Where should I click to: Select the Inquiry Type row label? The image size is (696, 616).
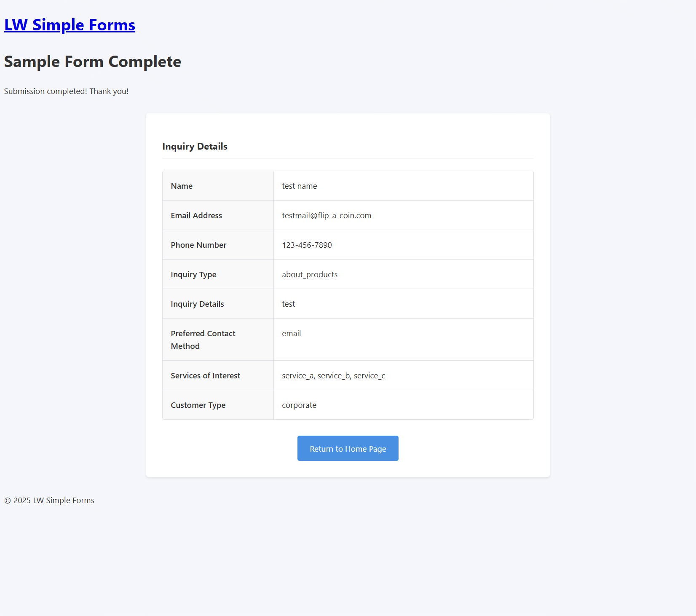point(193,274)
